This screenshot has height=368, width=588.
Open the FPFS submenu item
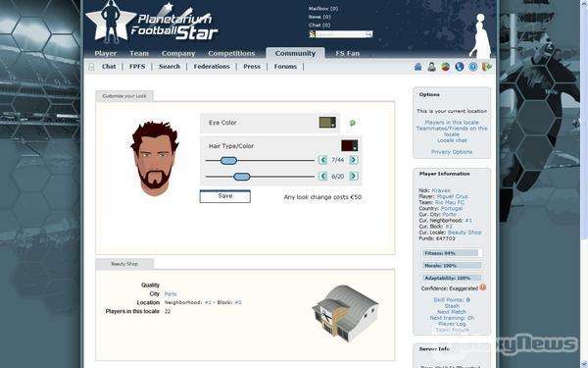tap(137, 67)
